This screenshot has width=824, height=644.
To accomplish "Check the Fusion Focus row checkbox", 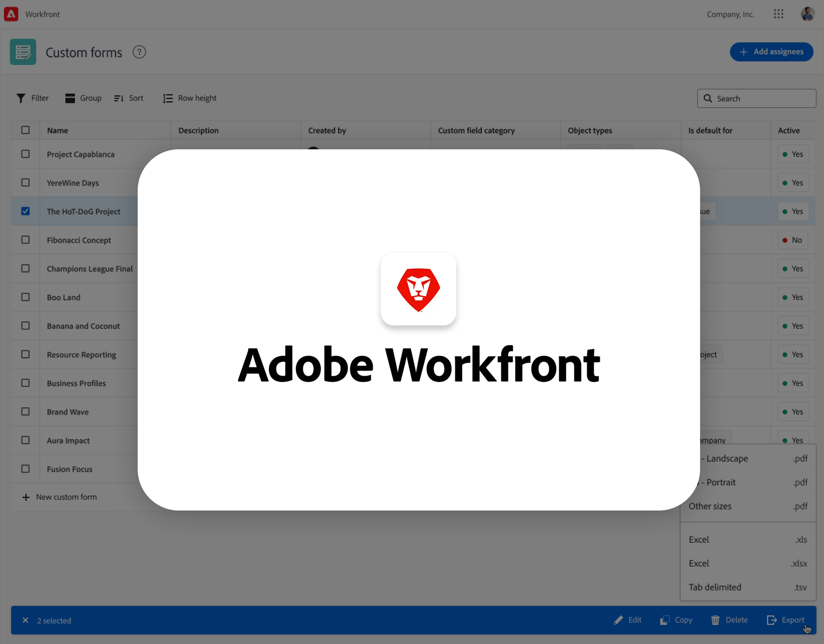I will tap(25, 469).
